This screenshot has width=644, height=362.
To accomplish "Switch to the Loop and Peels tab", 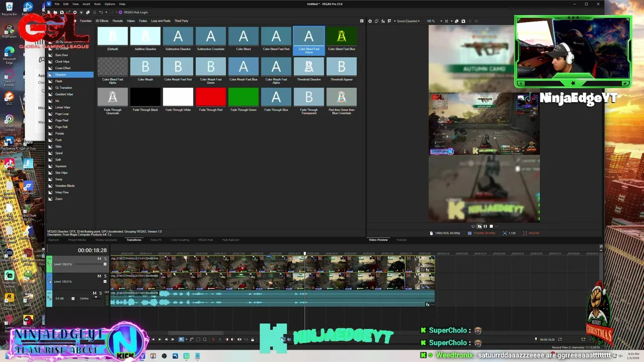I will 160,21.
